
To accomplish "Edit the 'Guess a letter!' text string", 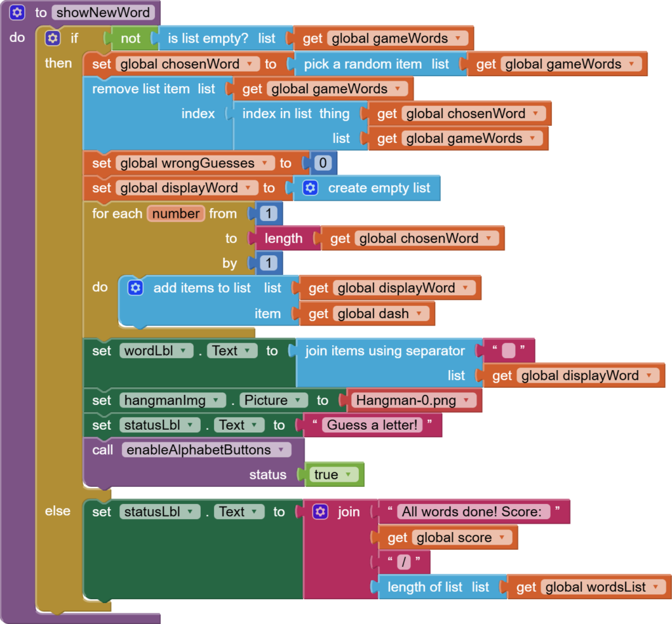I will [x=372, y=425].
